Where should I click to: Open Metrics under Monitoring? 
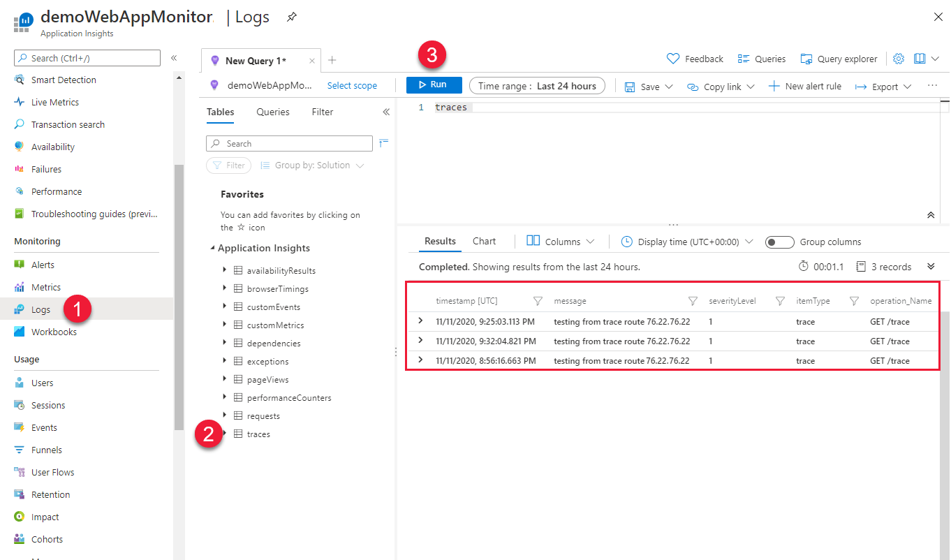[47, 286]
